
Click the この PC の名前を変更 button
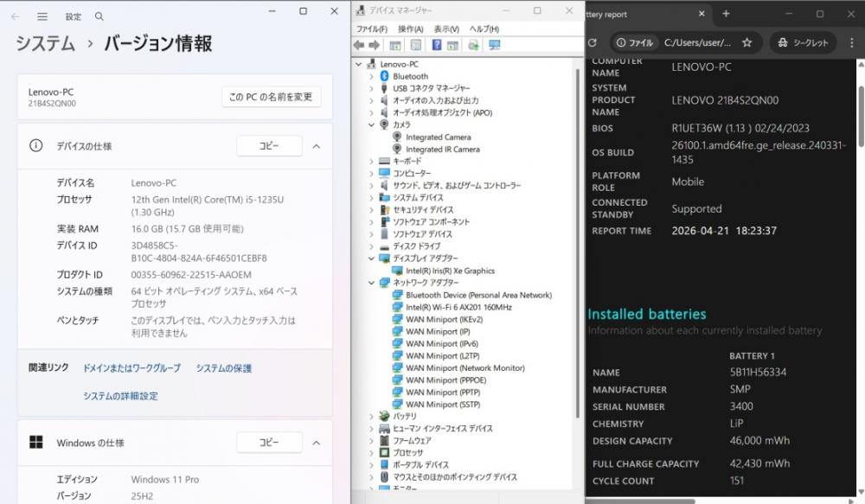tap(271, 97)
